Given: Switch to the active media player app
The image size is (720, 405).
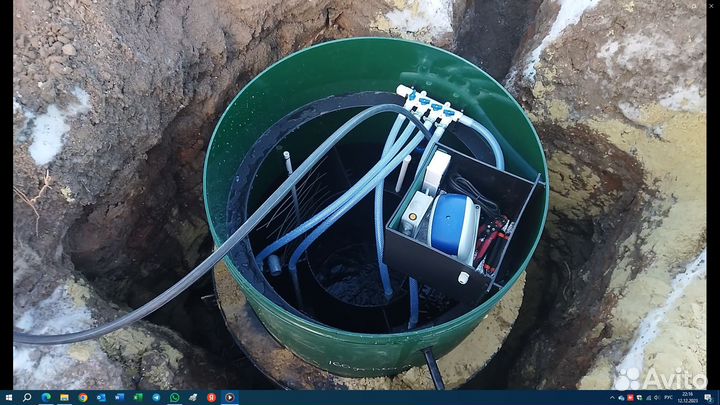Looking at the screenshot, I should (229, 397).
